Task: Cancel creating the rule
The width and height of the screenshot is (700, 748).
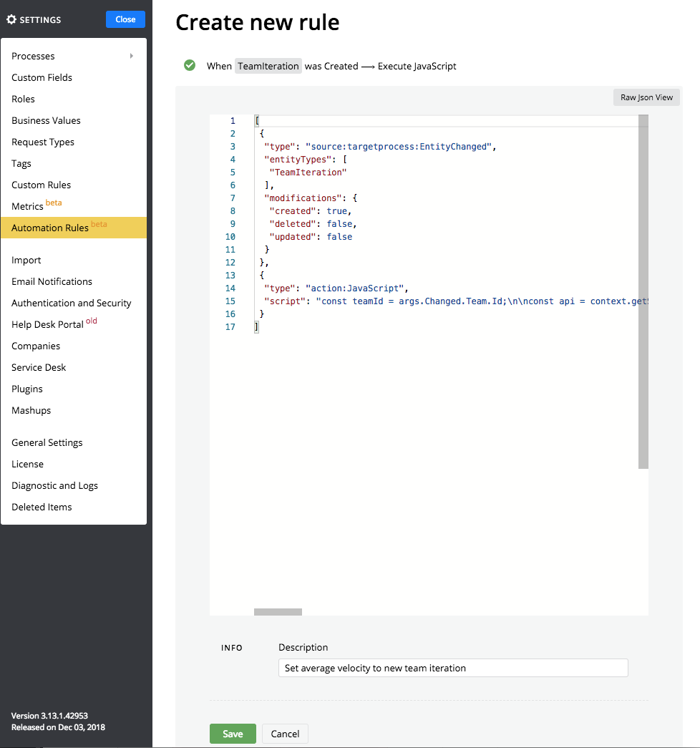Action: tap(285, 734)
